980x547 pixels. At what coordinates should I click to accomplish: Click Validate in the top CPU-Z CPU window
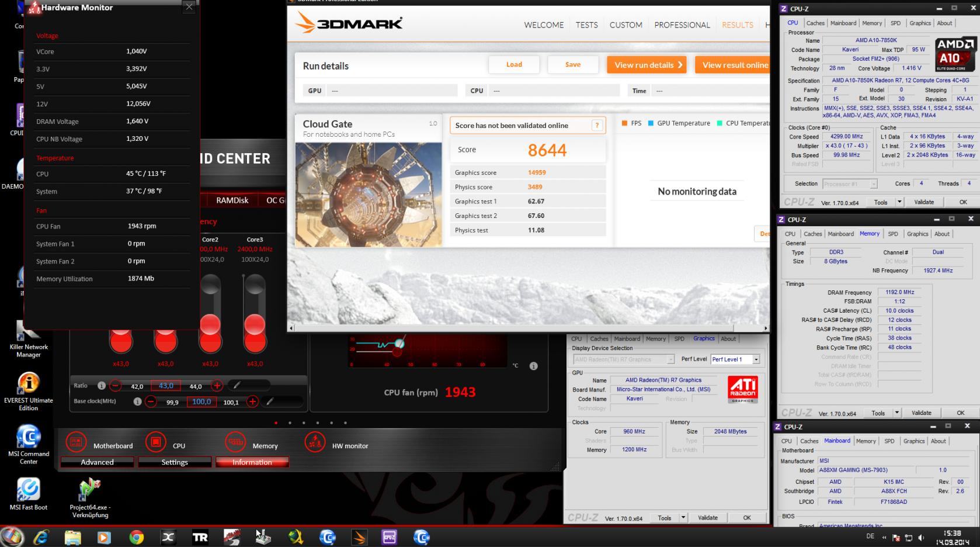pos(923,202)
